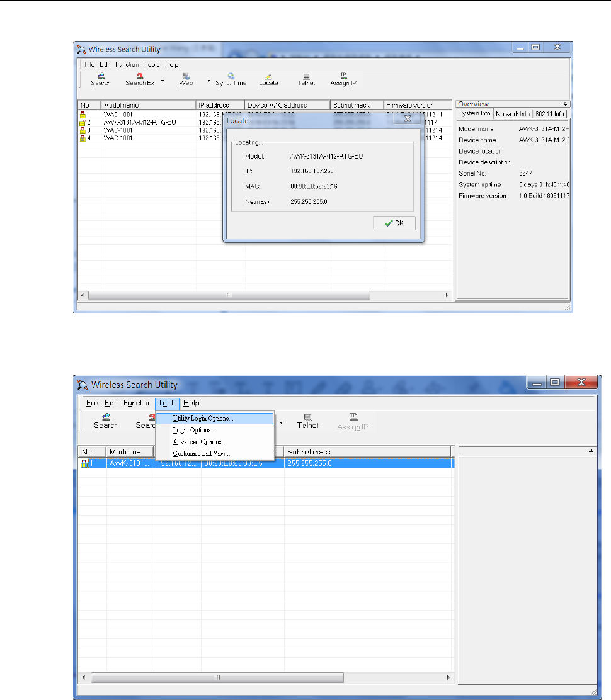The width and height of the screenshot is (611, 700).
Task: Open Help menu in upper window
Action: (171, 64)
